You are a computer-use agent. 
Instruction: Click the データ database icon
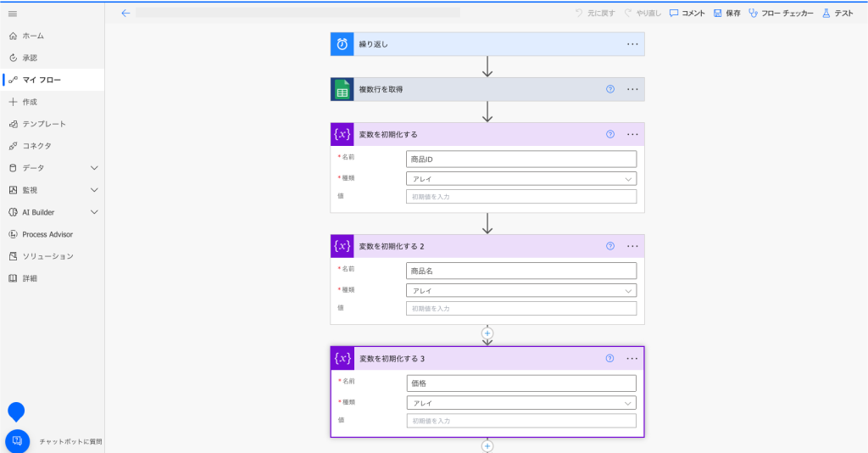(13, 168)
